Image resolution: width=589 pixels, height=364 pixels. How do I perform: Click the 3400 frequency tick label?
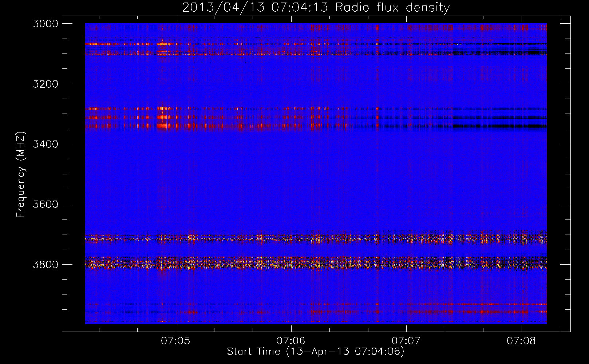click(46, 144)
